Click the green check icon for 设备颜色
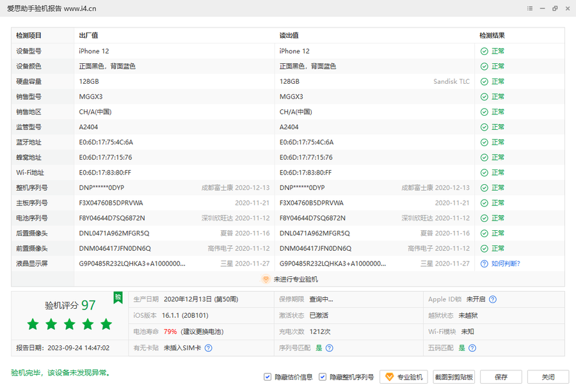This screenshot has height=392, width=576. click(484, 67)
